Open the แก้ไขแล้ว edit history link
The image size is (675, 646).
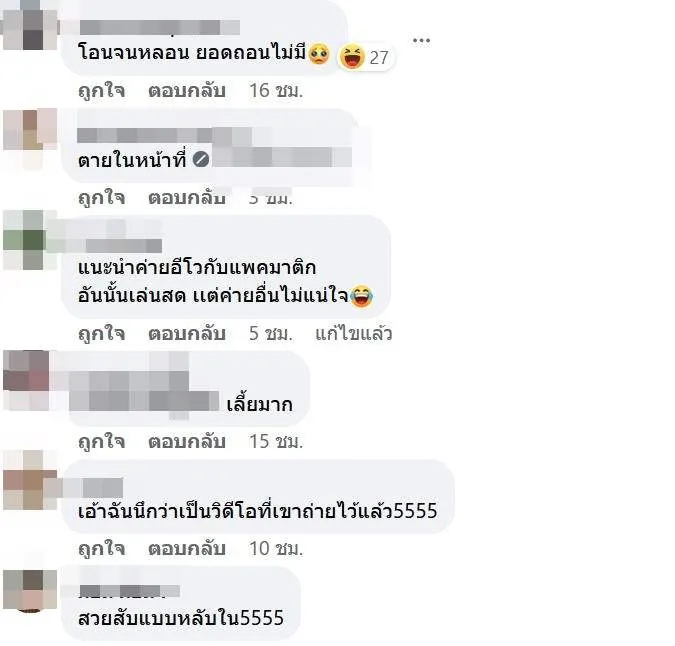pyautogui.click(x=353, y=334)
